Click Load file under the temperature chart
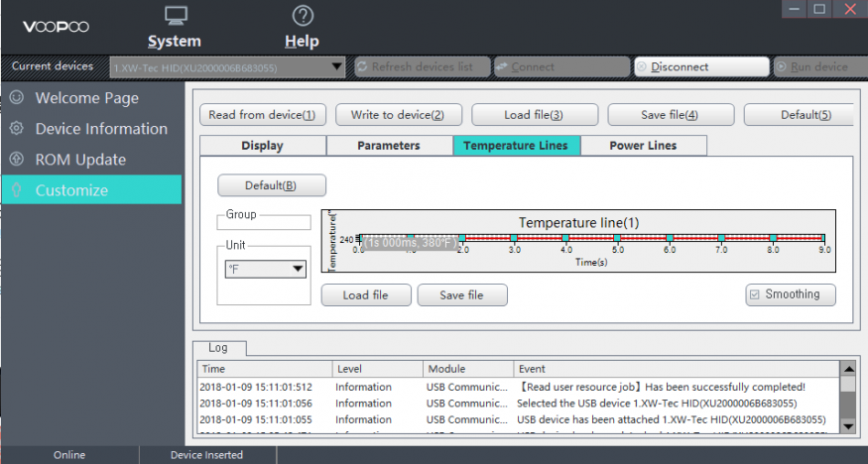Screen dimensions: 868x464 366,295
